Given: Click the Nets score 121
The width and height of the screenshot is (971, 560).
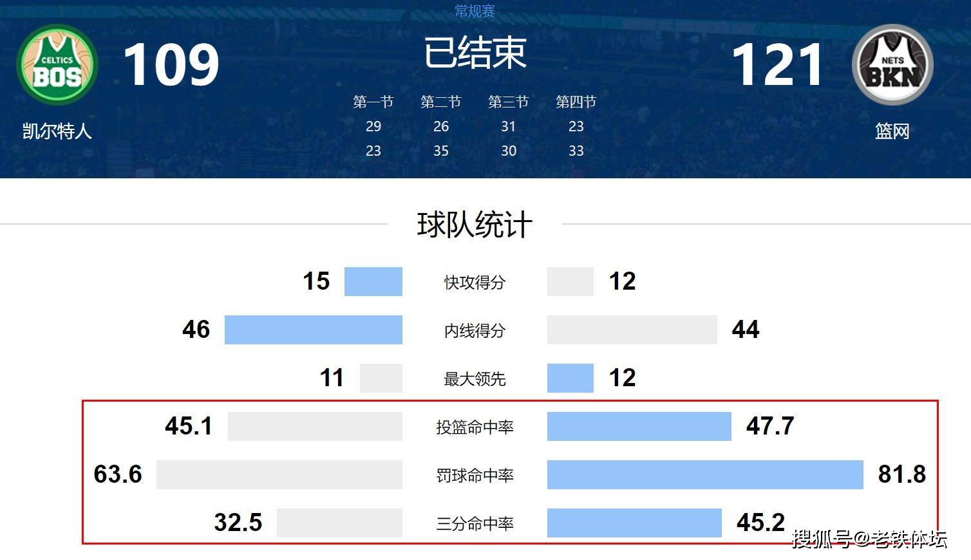Looking at the screenshot, I should click(777, 64).
